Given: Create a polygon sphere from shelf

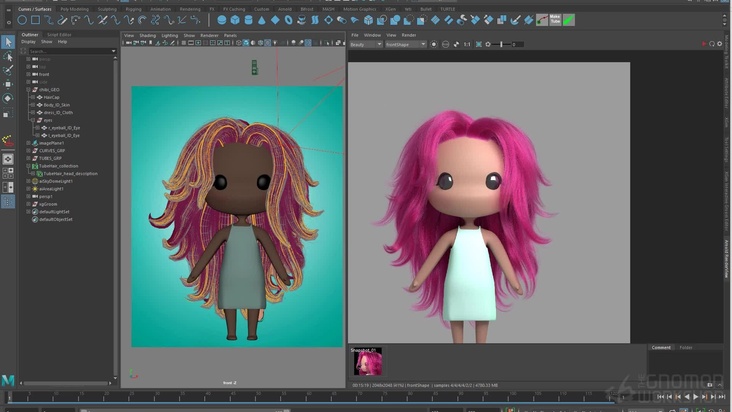Looking at the screenshot, I should pos(222,20).
